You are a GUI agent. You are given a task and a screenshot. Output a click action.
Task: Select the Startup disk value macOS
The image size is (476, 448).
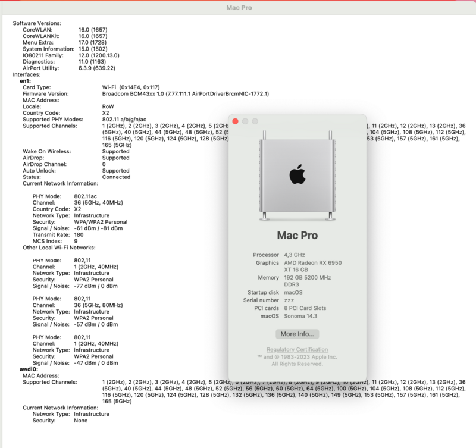coord(293,292)
